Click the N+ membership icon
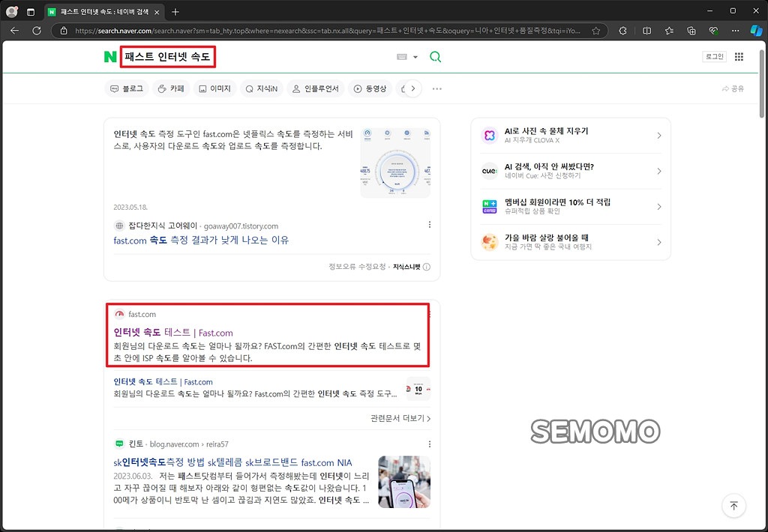 click(489, 207)
